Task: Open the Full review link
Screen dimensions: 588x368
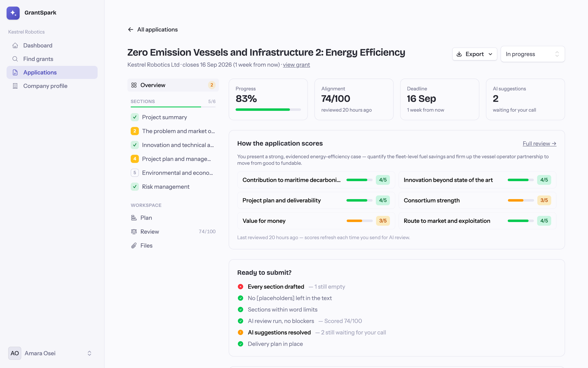Action: pos(539,144)
